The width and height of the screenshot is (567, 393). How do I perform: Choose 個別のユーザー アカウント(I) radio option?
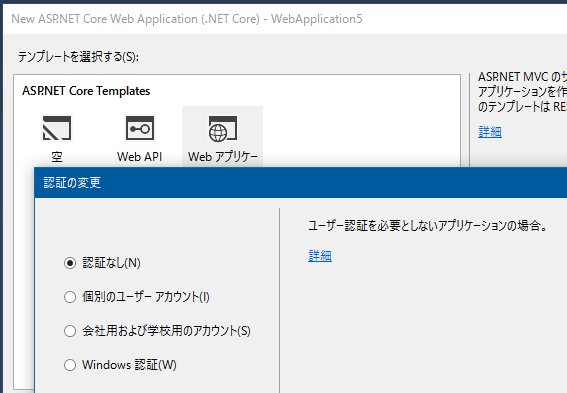point(70,297)
